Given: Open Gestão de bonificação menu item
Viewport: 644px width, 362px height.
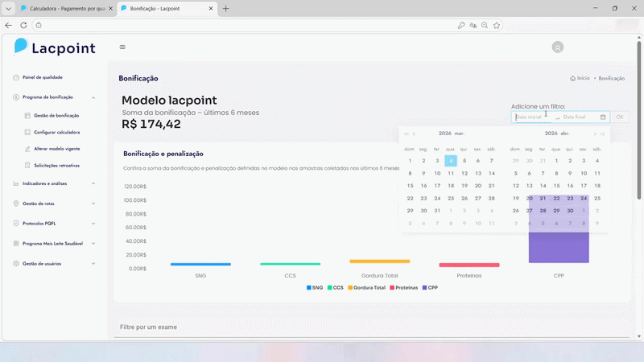Looking at the screenshot, I should [56, 116].
